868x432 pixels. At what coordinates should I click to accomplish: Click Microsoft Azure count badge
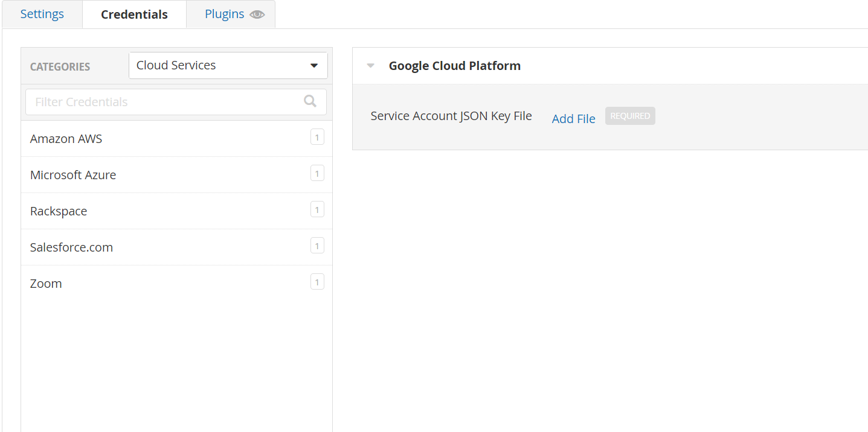pos(317,174)
